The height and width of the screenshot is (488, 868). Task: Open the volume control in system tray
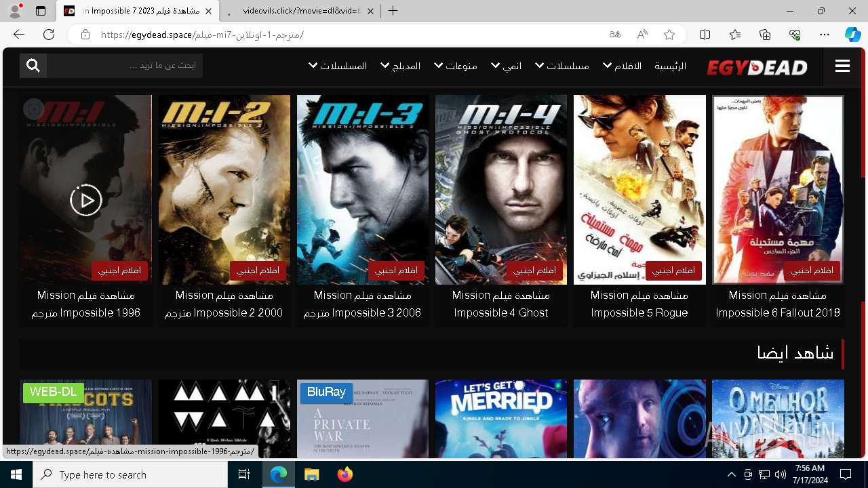coord(780,474)
